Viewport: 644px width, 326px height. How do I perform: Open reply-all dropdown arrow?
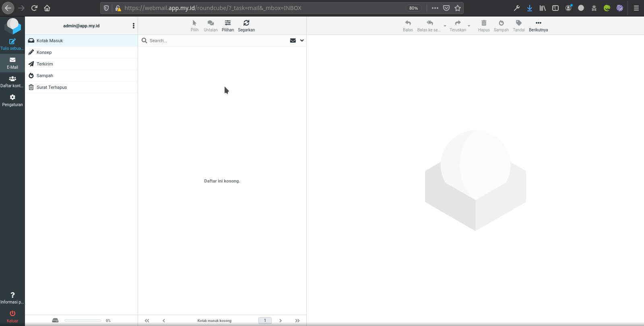coord(445,26)
